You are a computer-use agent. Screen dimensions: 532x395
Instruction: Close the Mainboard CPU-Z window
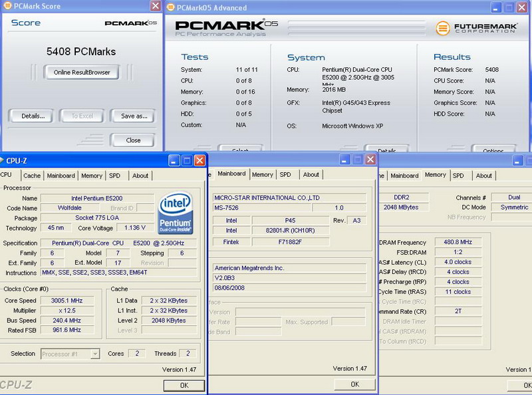(370, 160)
